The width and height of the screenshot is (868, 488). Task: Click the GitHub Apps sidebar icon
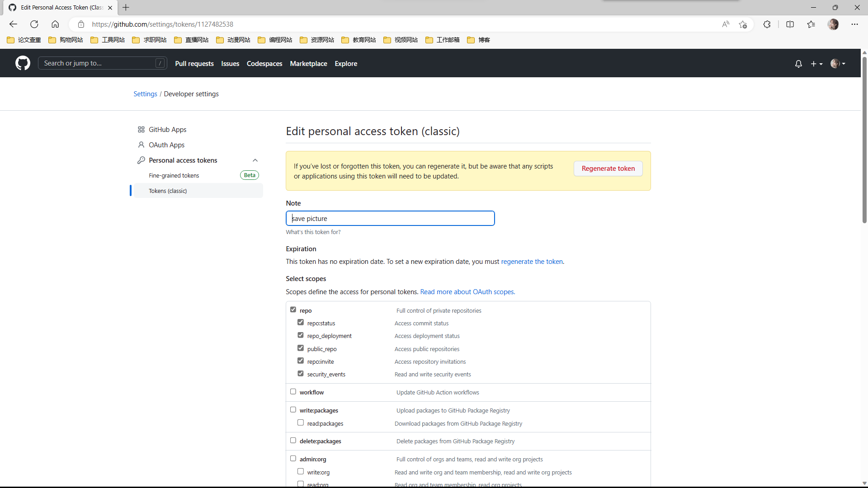141,130
